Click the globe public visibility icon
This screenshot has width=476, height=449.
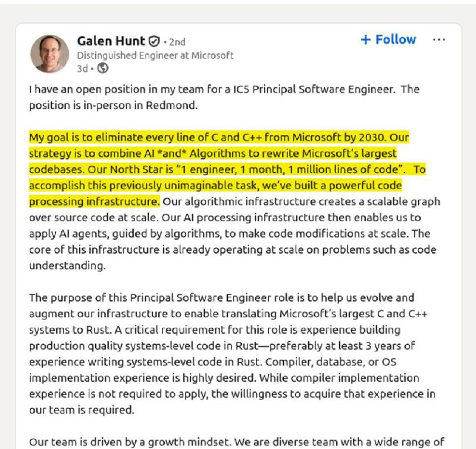(102, 68)
